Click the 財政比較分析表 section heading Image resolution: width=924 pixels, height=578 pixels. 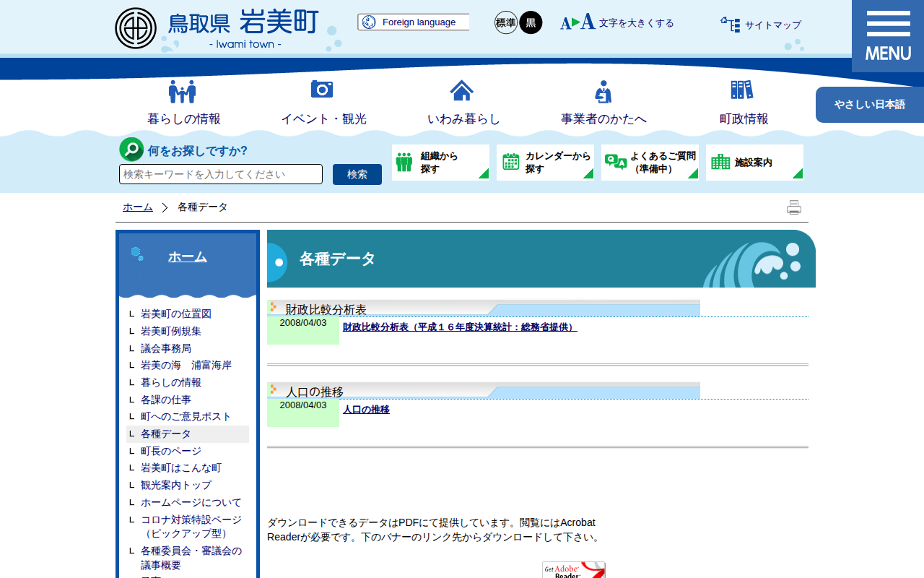326,309
